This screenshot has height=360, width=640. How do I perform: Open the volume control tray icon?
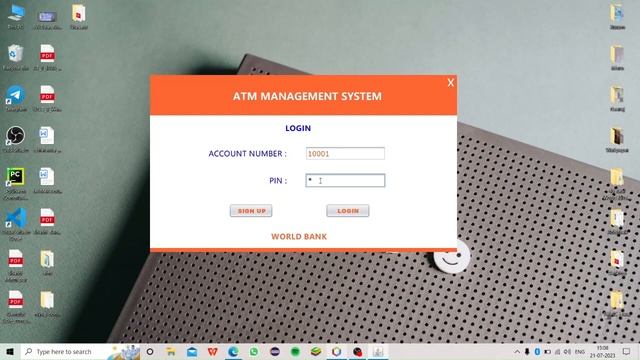pos(567,351)
